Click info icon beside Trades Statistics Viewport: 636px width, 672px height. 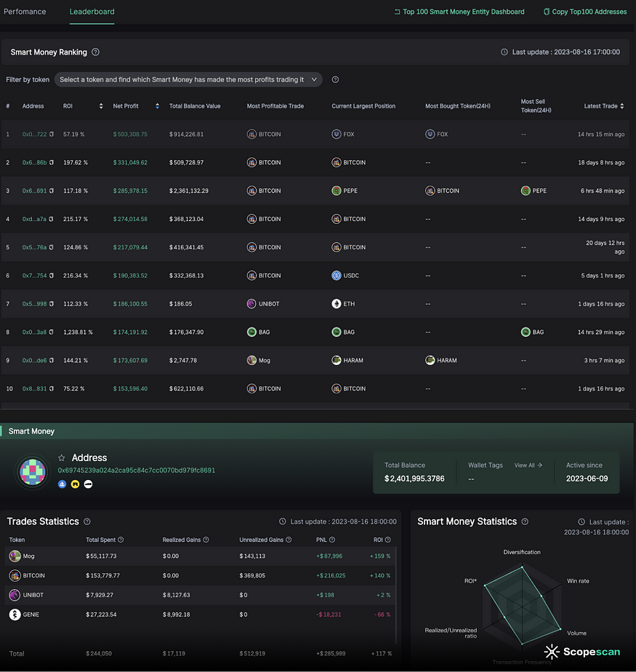(x=87, y=521)
